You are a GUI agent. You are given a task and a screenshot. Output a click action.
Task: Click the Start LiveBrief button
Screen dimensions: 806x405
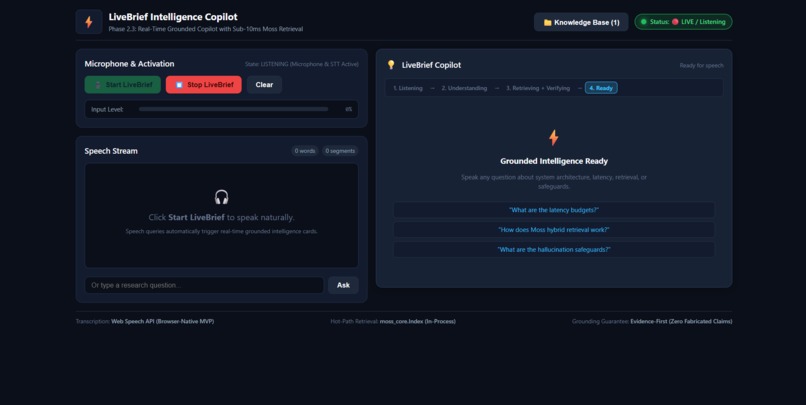pos(122,85)
